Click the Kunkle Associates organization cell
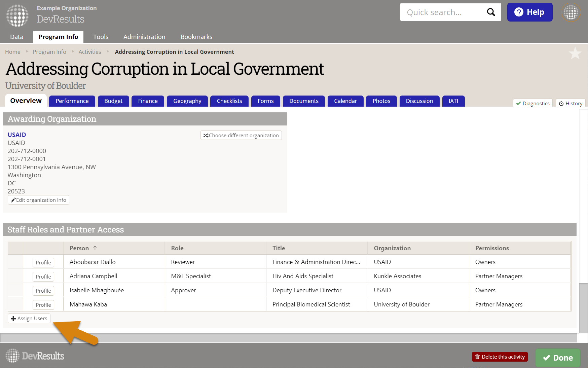 (418, 276)
